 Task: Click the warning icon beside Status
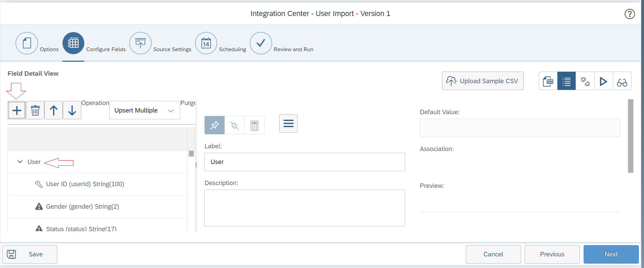click(x=39, y=228)
